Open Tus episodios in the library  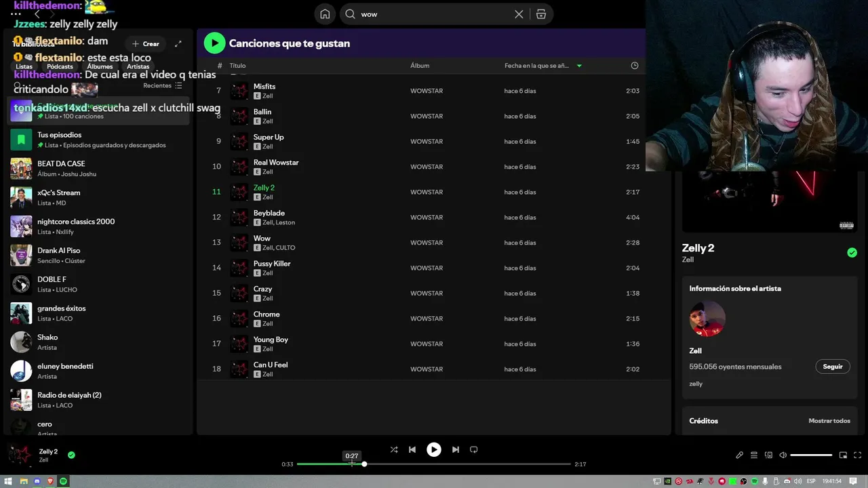(x=98, y=140)
